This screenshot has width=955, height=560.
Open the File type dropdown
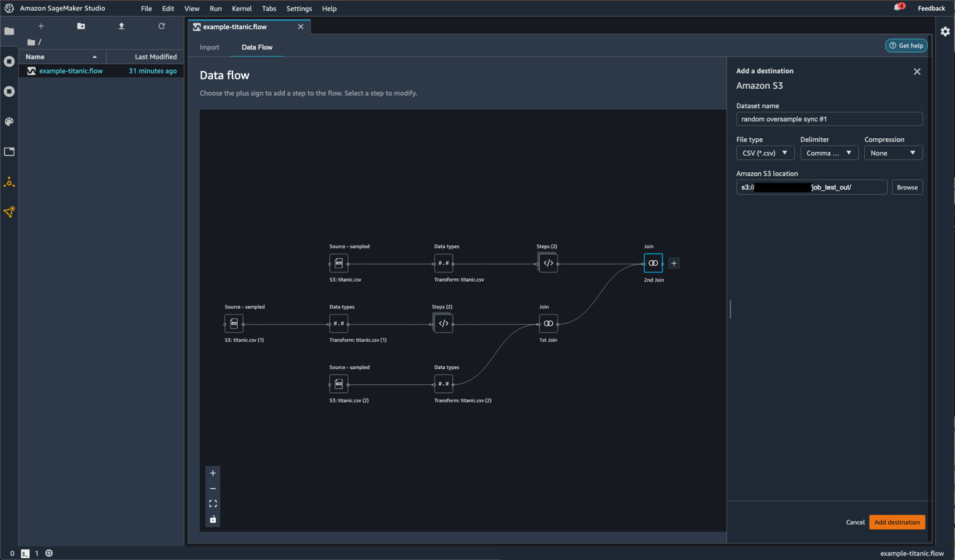[x=765, y=153]
